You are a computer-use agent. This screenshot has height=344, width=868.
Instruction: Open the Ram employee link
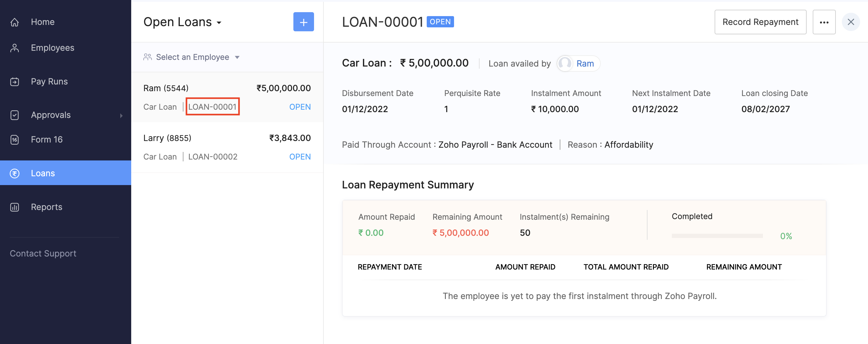[585, 64]
